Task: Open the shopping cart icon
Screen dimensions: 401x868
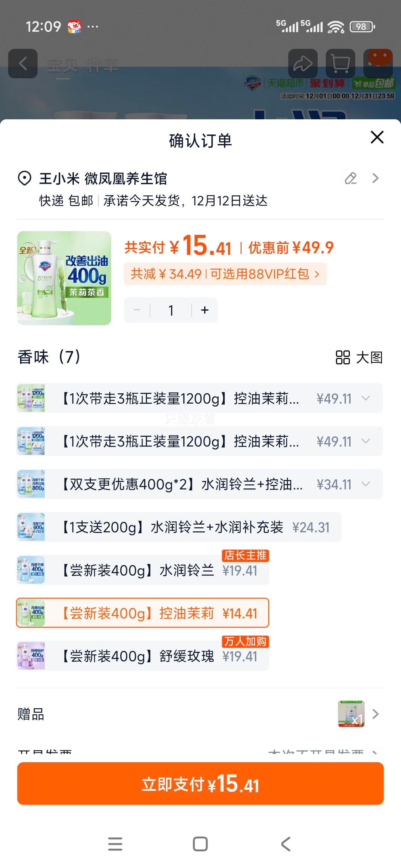Action: [340, 63]
